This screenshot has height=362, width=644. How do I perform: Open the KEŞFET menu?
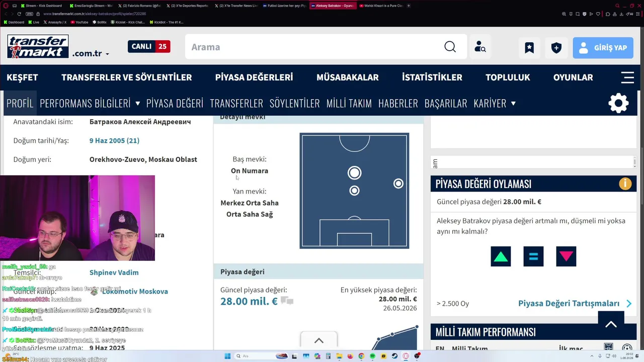[22, 77]
